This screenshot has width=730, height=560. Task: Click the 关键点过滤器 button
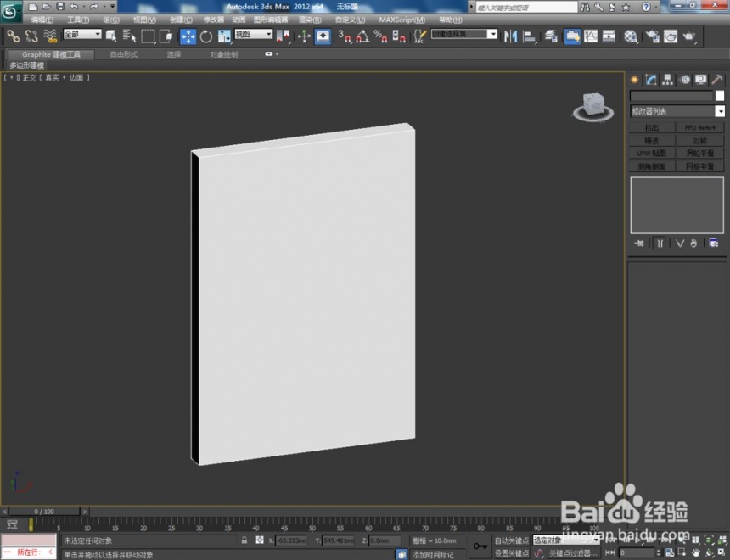coord(572,553)
